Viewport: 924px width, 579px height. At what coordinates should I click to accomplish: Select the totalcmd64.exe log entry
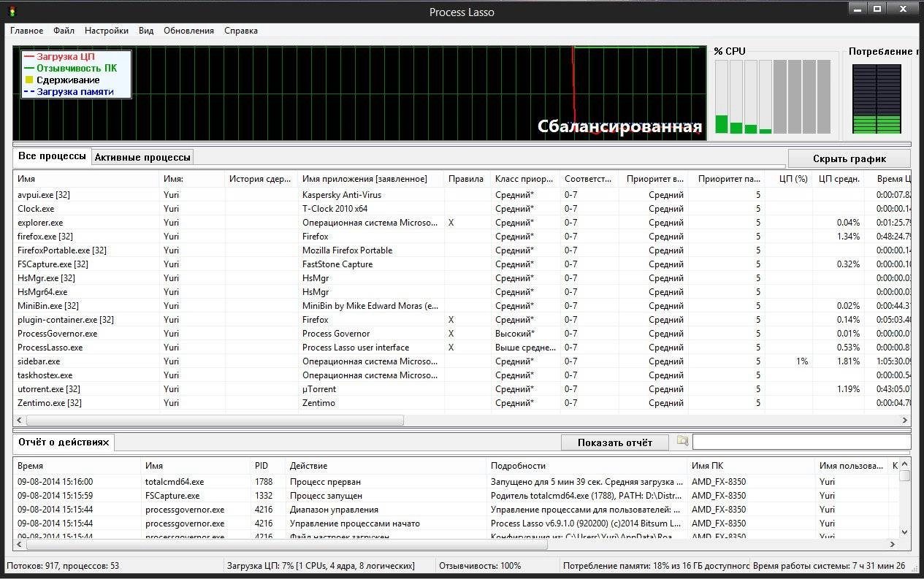tap(457, 482)
